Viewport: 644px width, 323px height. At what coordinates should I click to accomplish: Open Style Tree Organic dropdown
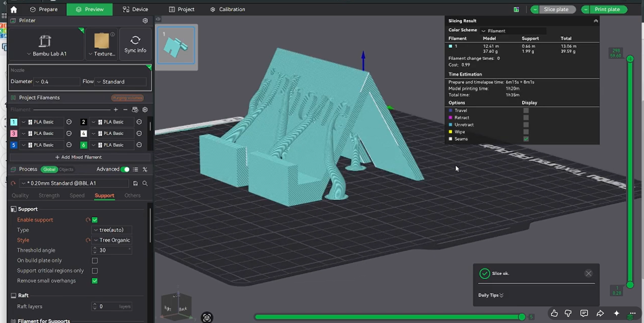[112, 240]
